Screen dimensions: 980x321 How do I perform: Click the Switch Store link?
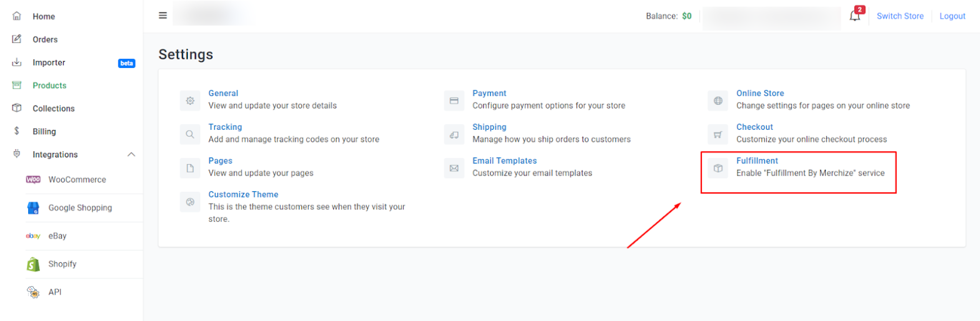tap(900, 16)
